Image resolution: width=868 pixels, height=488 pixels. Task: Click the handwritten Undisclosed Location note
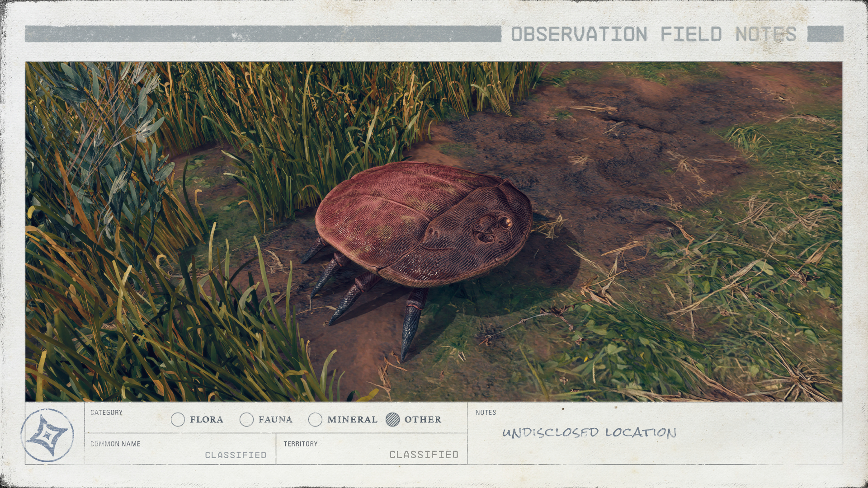coord(590,432)
